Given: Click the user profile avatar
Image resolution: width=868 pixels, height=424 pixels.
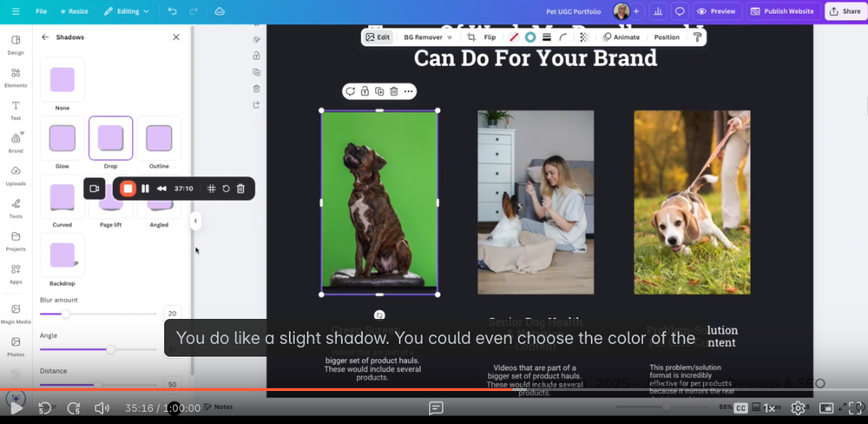Looking at the screenshot, I should [621, 11].
